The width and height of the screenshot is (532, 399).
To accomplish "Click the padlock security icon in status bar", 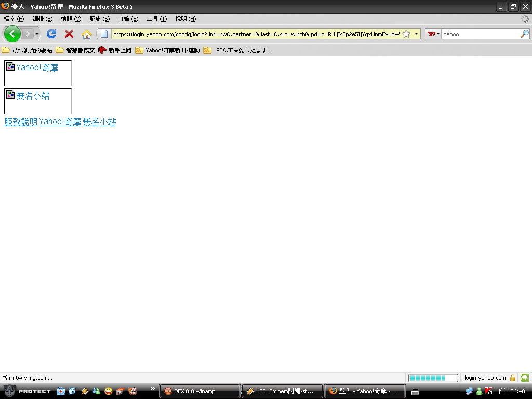I will (x=513, y=378).
